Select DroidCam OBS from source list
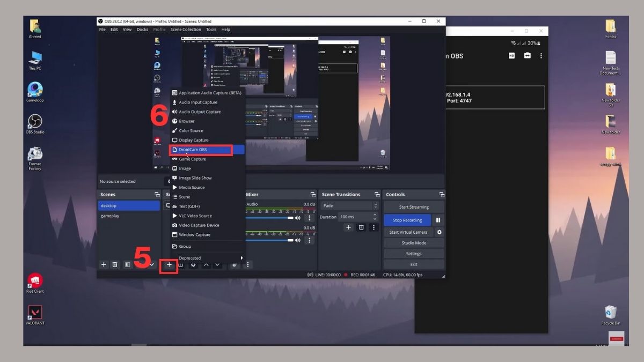Screen dimensions: 644x362 (x=207, y=150)
